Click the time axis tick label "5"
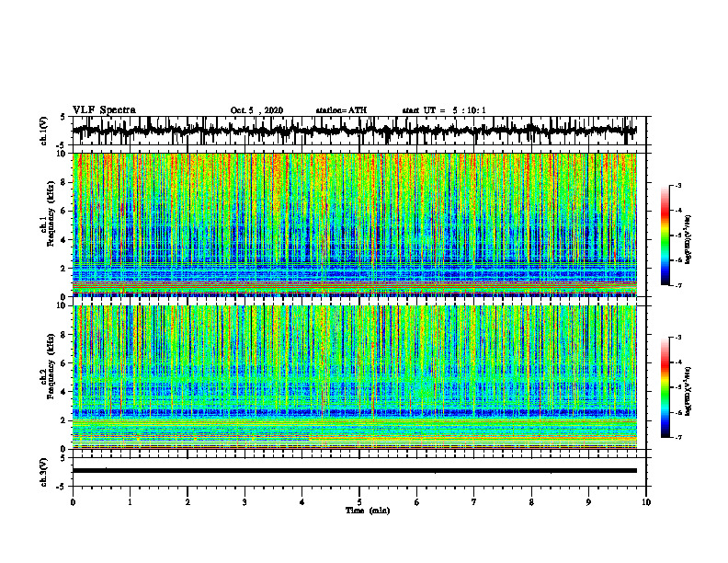 pos(359,502)
